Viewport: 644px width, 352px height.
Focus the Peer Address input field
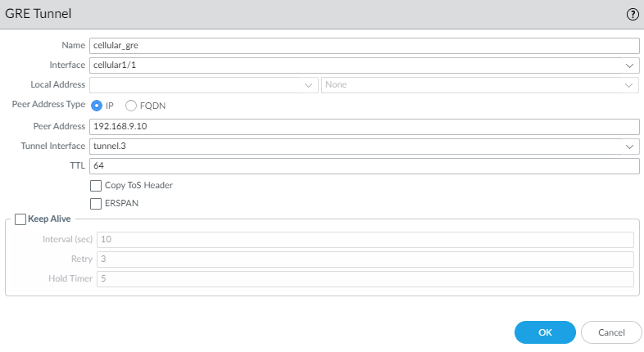(364, 126)
